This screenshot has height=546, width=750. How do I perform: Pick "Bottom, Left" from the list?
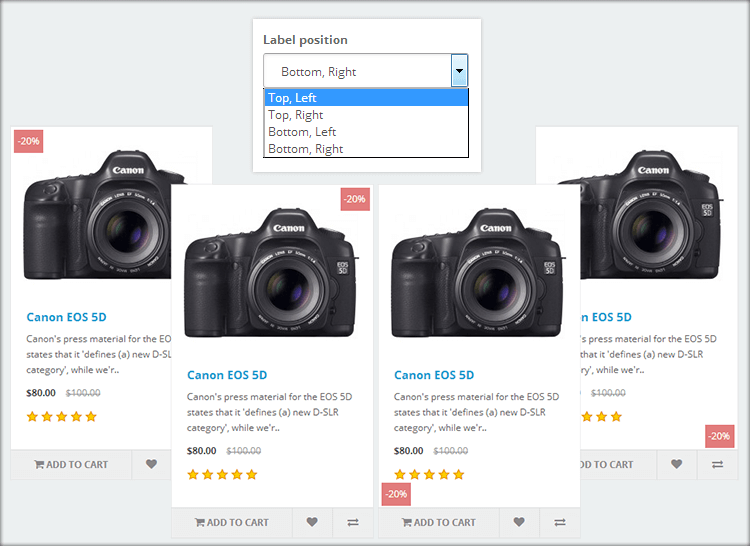click(366, 132)
